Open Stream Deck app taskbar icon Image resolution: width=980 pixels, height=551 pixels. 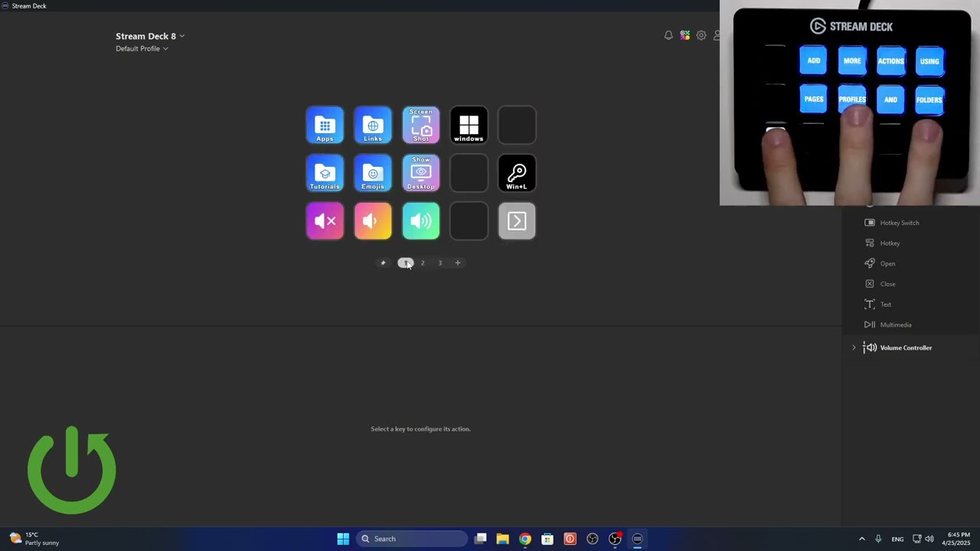click(637, 539)
